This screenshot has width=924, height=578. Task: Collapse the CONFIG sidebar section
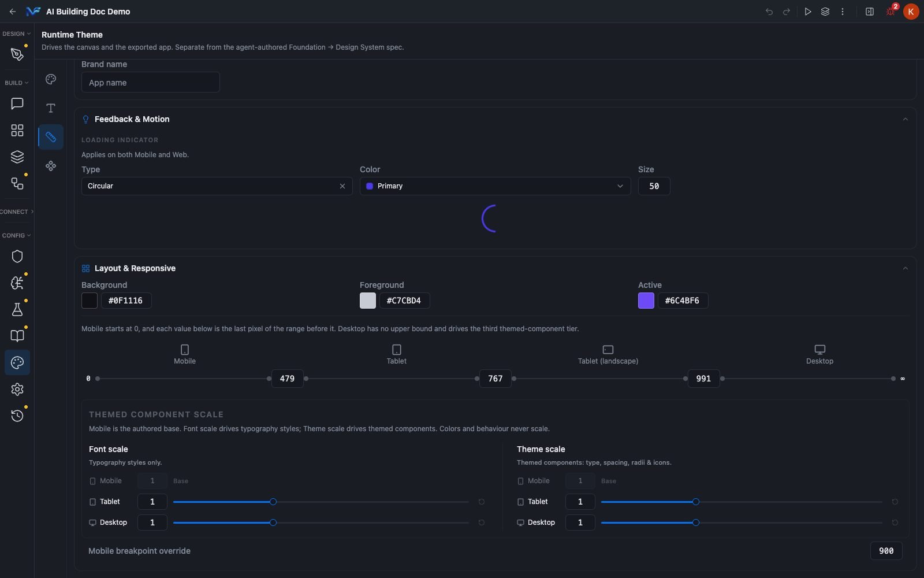17,235
